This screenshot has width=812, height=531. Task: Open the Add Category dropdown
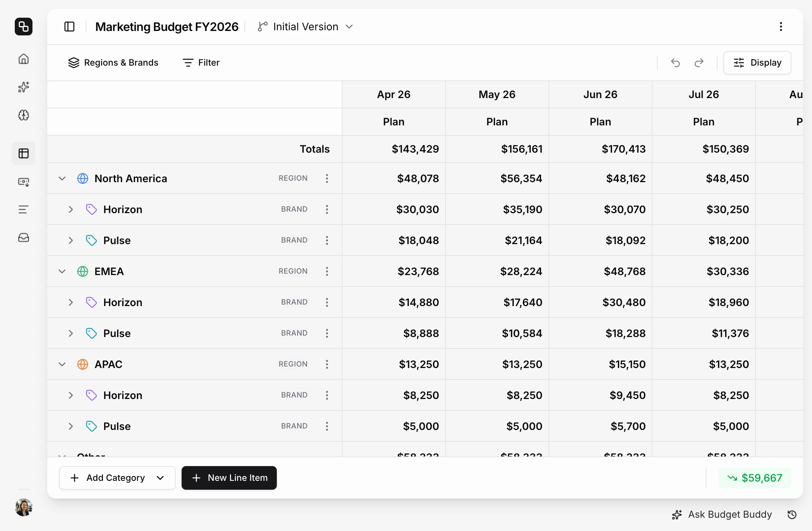(x=117, y=478)
